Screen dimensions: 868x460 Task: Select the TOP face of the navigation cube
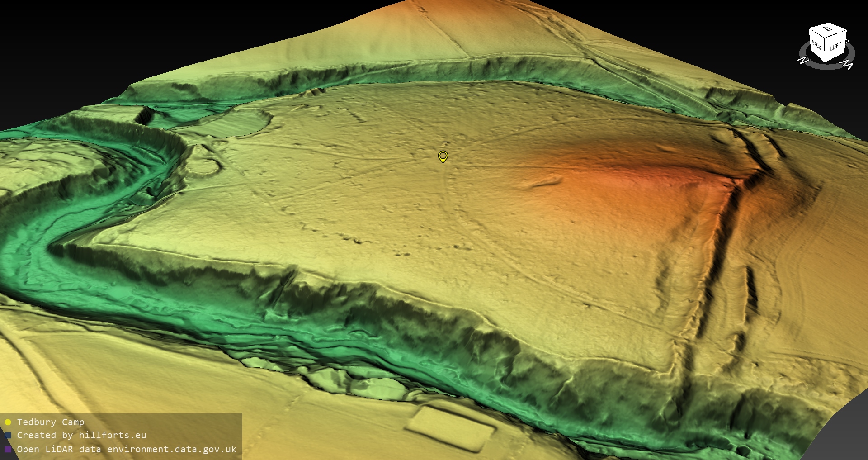(x=828, y=30)
